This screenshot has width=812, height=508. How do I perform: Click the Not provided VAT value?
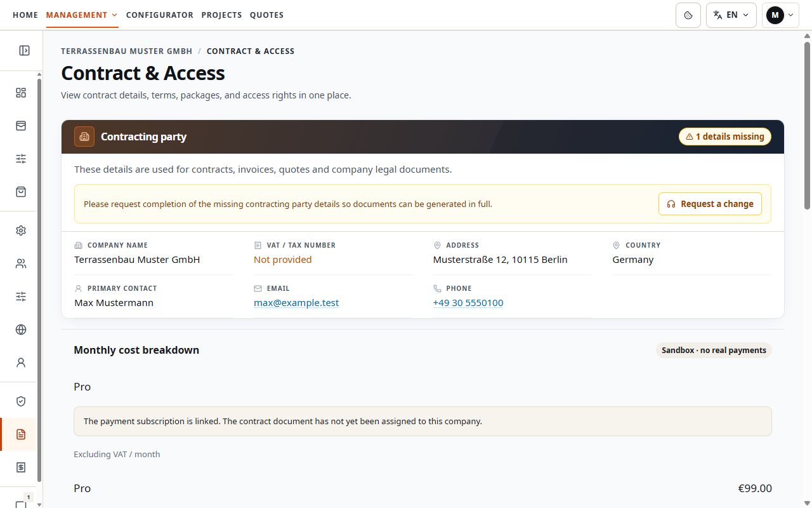[282, 260]
